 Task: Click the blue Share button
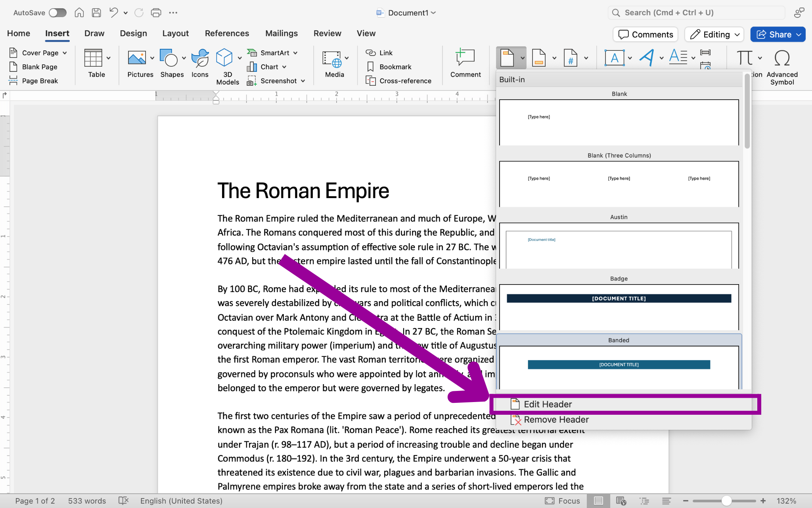[x=778, y=35]
